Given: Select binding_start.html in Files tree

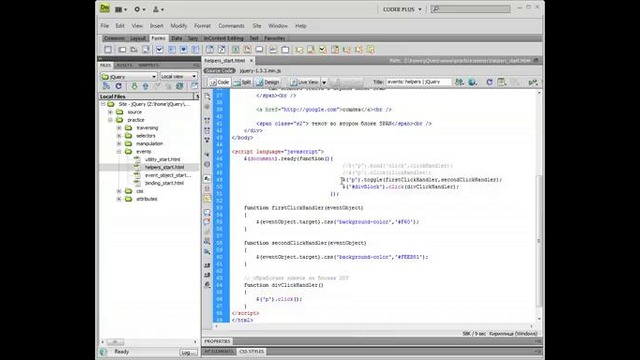Looking at the screenshot, I should (164, 183).
